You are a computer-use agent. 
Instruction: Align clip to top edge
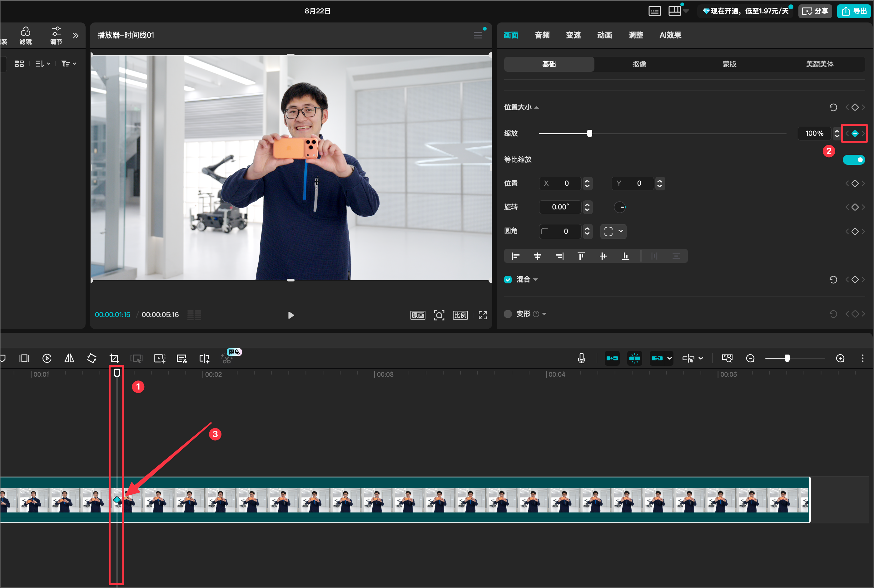[x=581, y=256]
